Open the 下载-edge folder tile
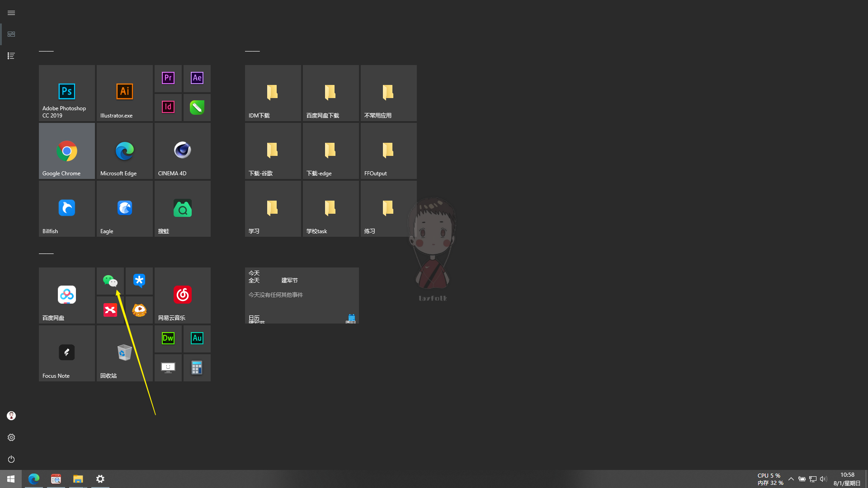This screenshot has width=868, height=488. pos(330,150)
